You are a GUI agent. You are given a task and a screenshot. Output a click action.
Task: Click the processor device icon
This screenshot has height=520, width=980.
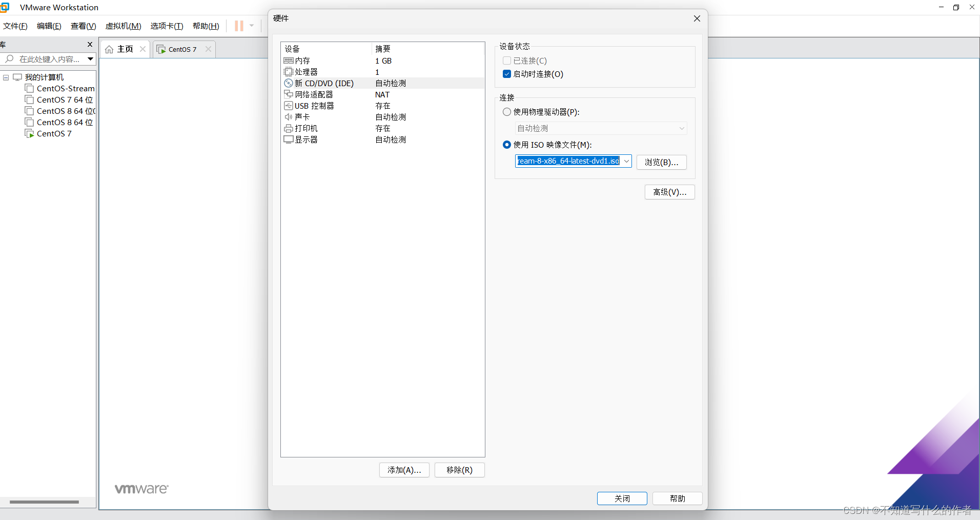(289, 72)
